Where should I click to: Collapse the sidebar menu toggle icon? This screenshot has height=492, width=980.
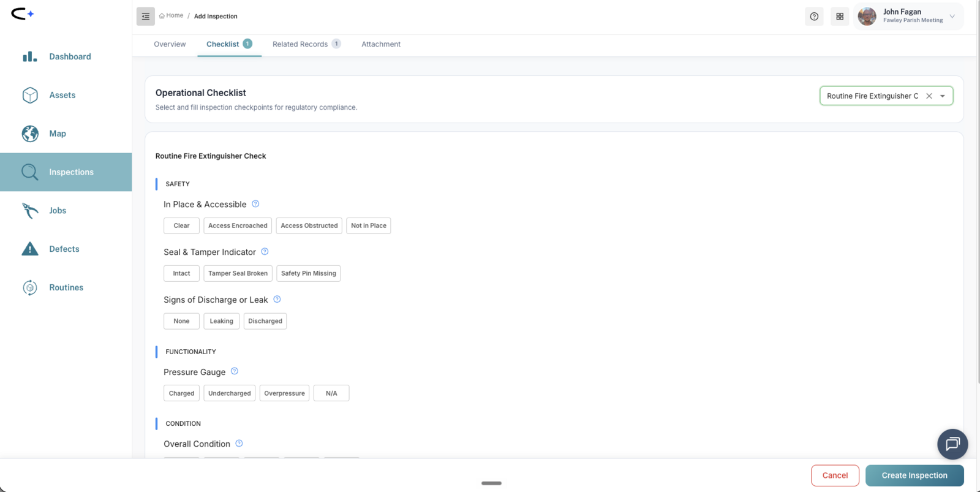pos(145,17)
